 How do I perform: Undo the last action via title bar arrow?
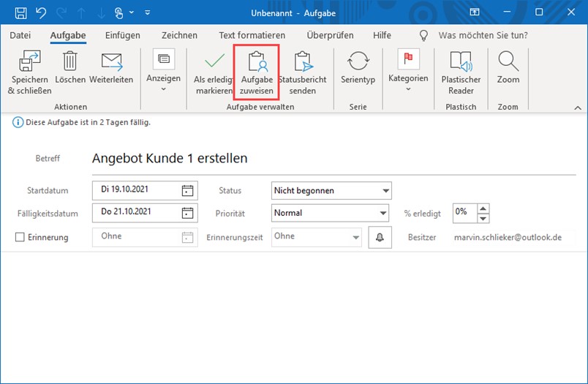pyautogui.click(x=41, y=12)
